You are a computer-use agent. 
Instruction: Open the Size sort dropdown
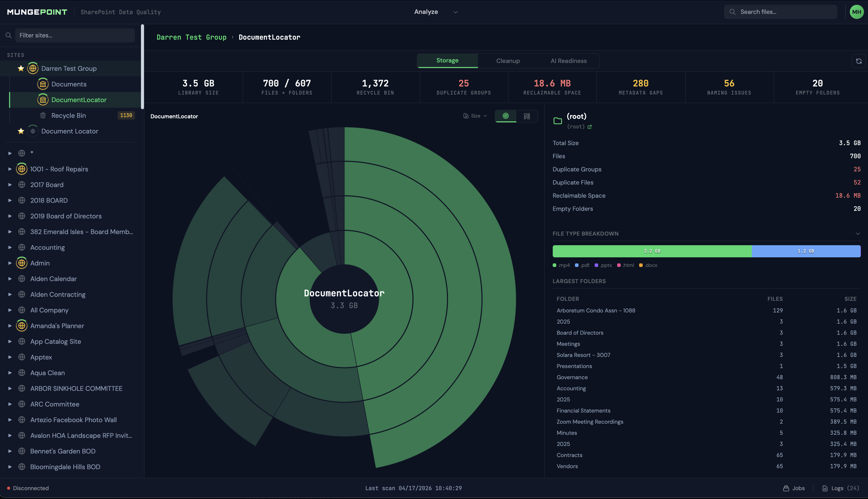click(475, 116)
